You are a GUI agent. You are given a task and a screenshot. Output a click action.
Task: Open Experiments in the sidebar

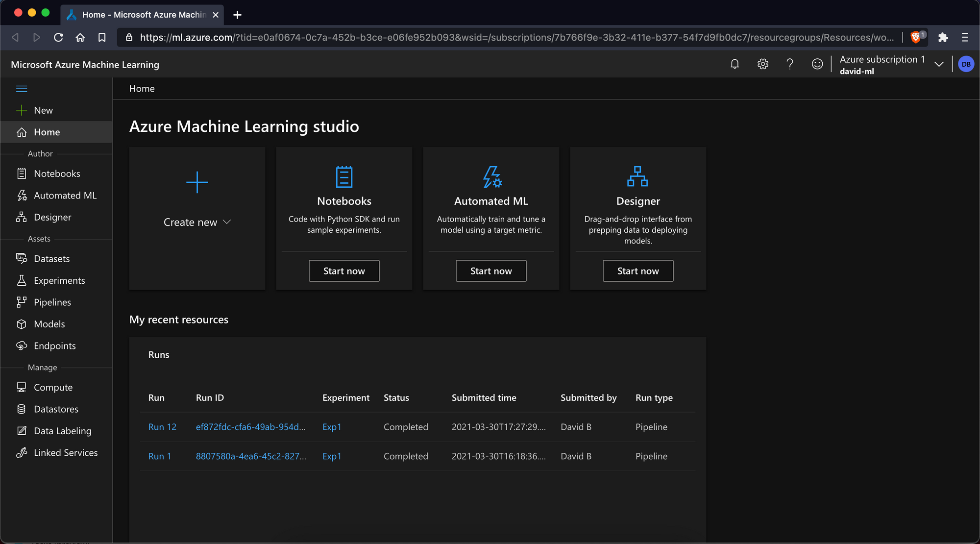[59, 280]
